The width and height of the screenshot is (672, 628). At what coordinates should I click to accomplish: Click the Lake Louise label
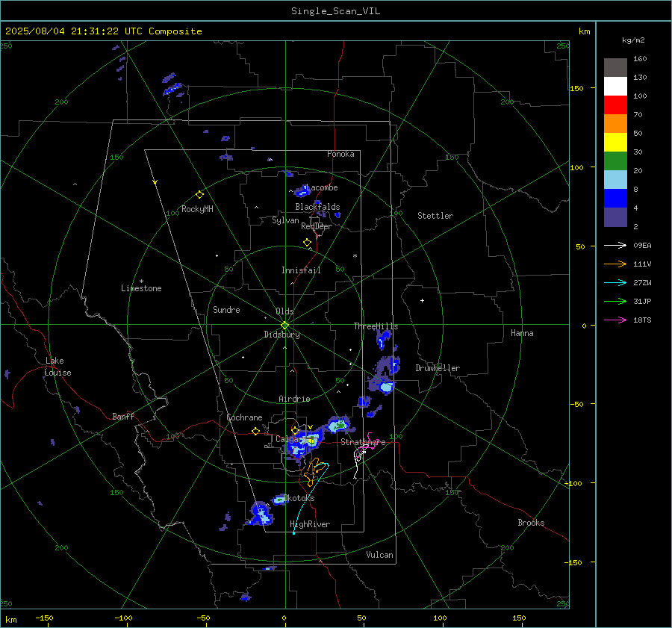pyautogui.click(x=57, y=367)
